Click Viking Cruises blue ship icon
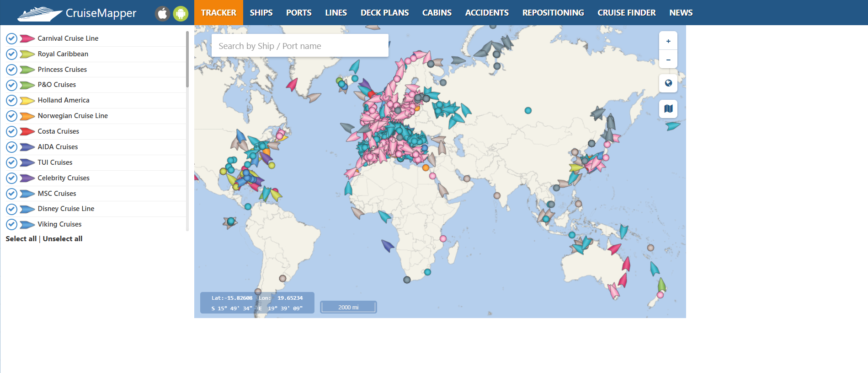868x373 pixels. [x=27, y=225]
